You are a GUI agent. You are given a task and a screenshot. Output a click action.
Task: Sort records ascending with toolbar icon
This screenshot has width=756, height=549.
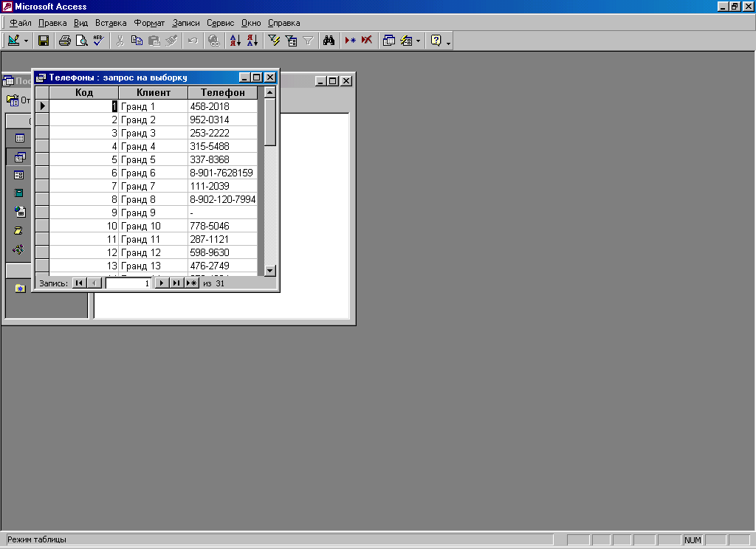coord(235,41)
